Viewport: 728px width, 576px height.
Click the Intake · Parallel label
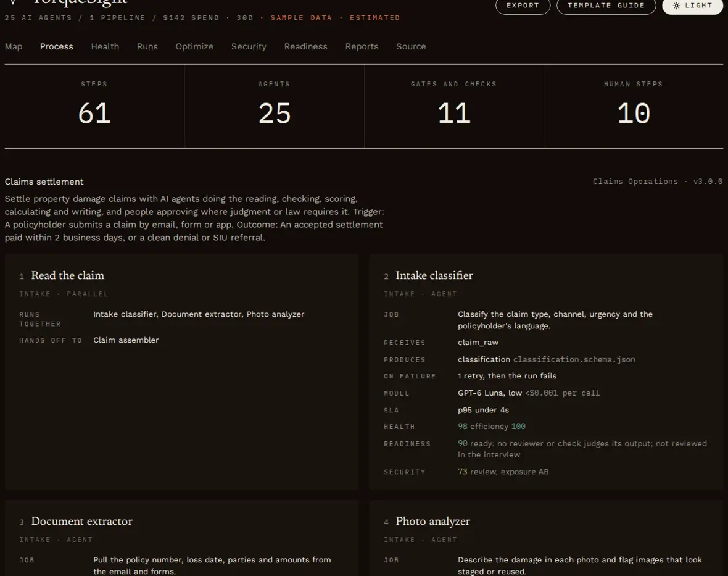coord(64,294)
